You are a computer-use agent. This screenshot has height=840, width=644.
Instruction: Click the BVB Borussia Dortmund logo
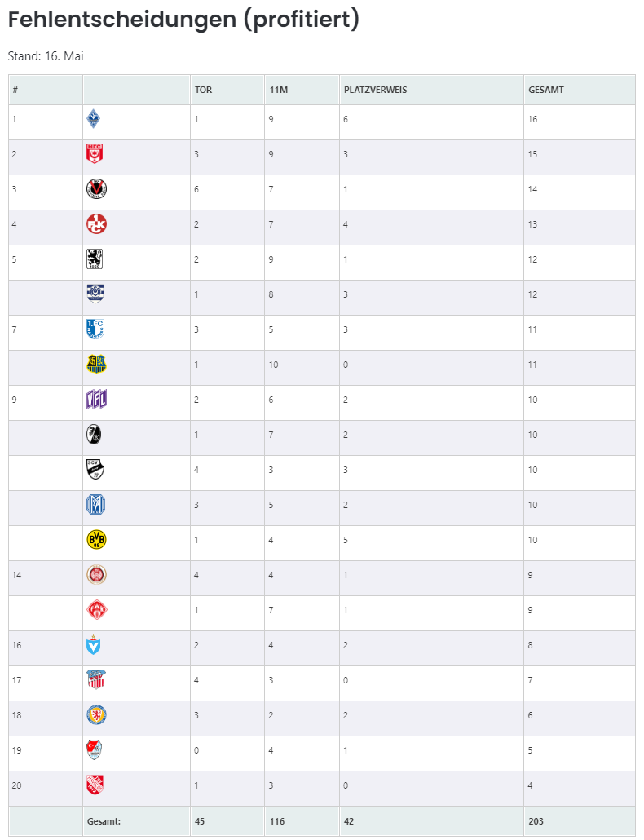point(96,539)
